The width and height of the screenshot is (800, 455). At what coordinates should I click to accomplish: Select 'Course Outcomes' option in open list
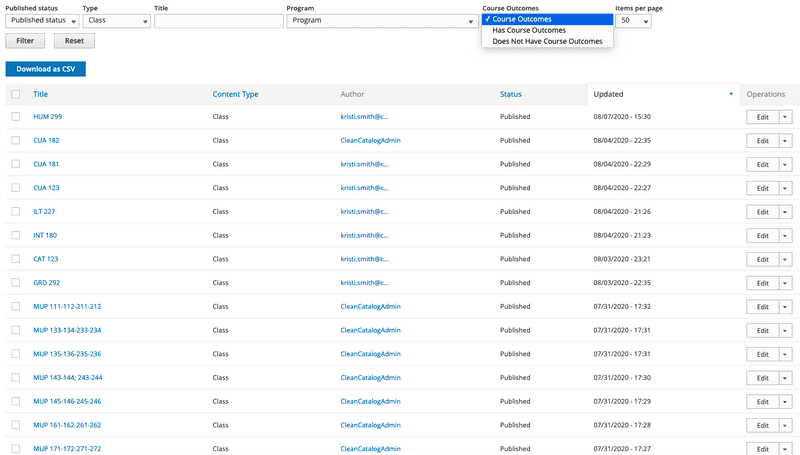click(x=547, y=19)
